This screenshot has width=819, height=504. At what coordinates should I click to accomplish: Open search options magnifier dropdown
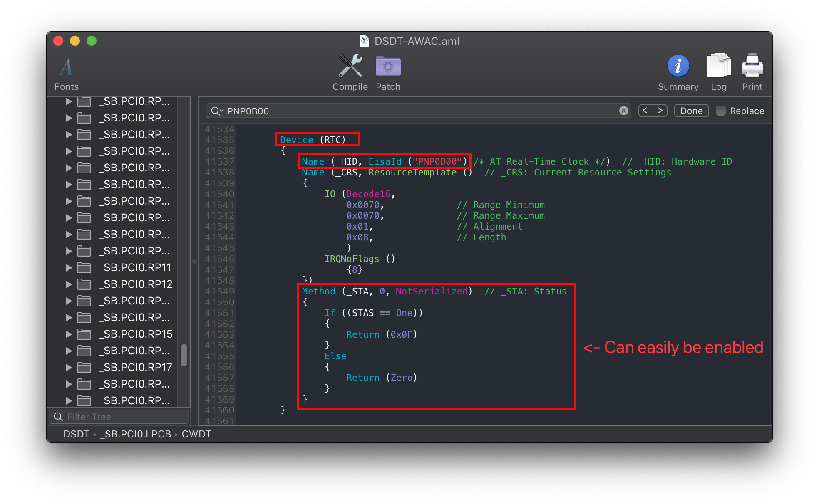point(216,111)
